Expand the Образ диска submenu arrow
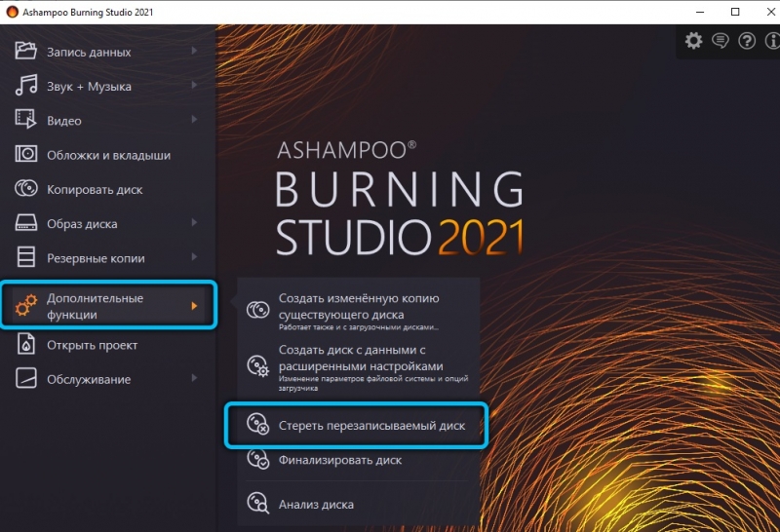The height and width of the screenshot is (532, 780). click(194, 222)
